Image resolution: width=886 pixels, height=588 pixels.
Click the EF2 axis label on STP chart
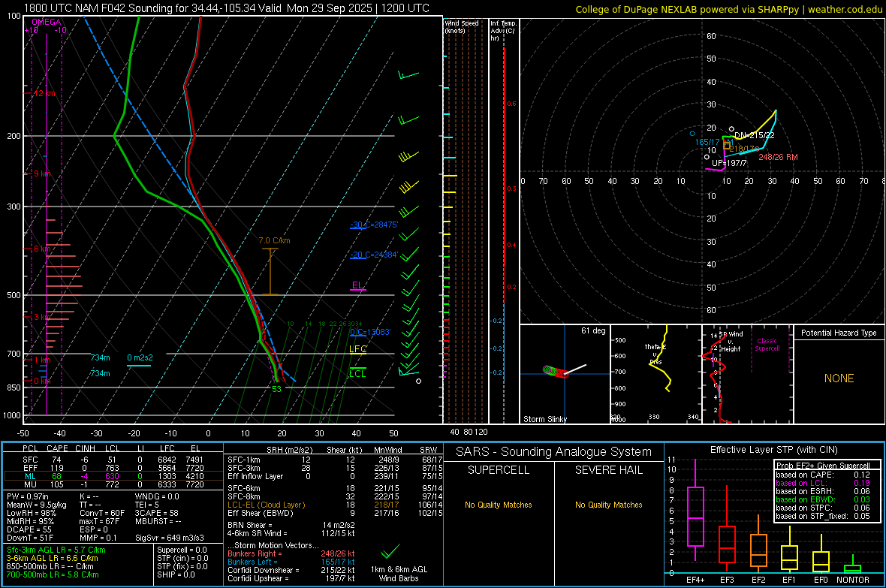[758, 580]
